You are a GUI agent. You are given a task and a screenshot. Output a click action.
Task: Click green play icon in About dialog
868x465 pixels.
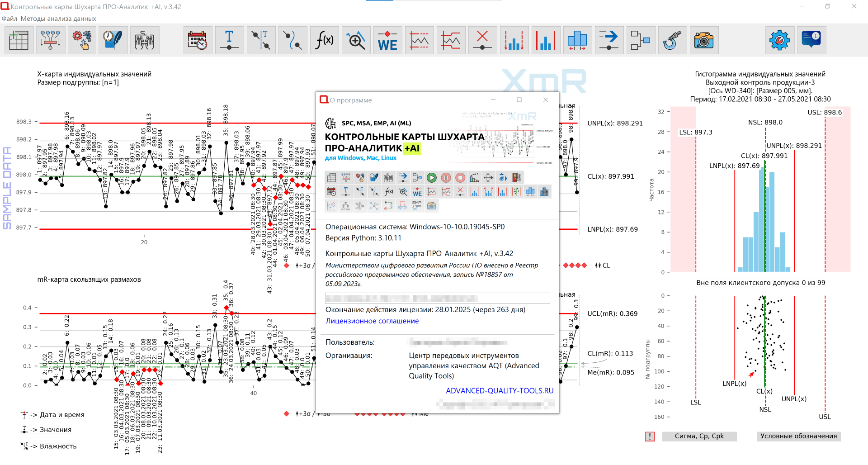432,178
